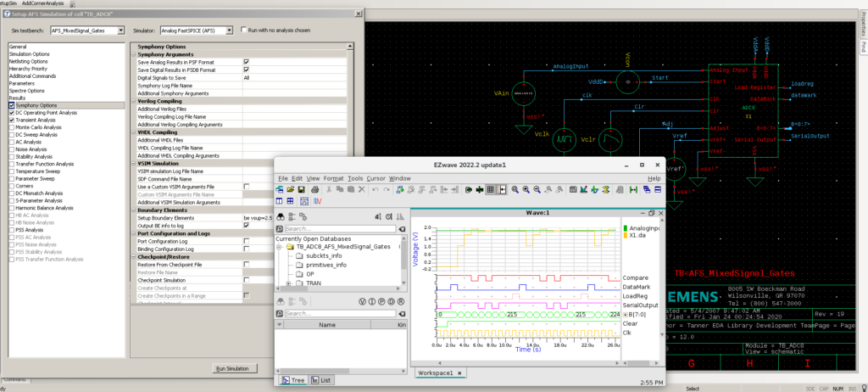
Task: Click the printer icon in EZwave toolbar
Action: point(314,189)
